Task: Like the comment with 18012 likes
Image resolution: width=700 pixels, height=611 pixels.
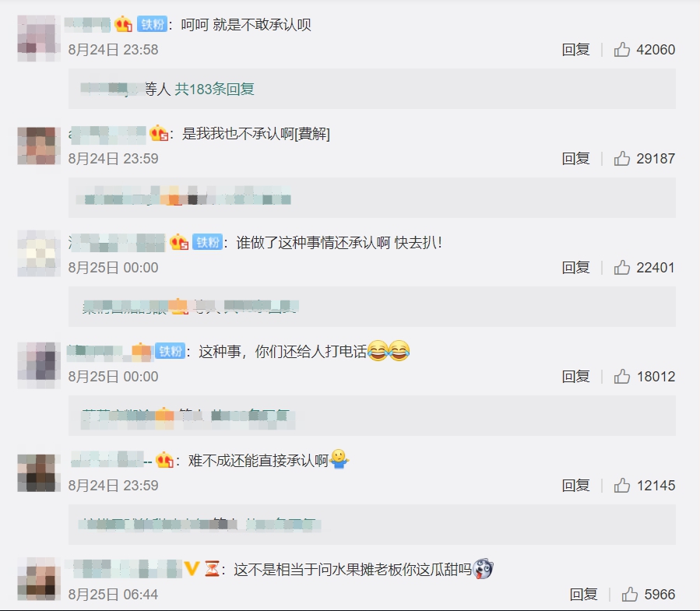Action: tap(622, 376)
